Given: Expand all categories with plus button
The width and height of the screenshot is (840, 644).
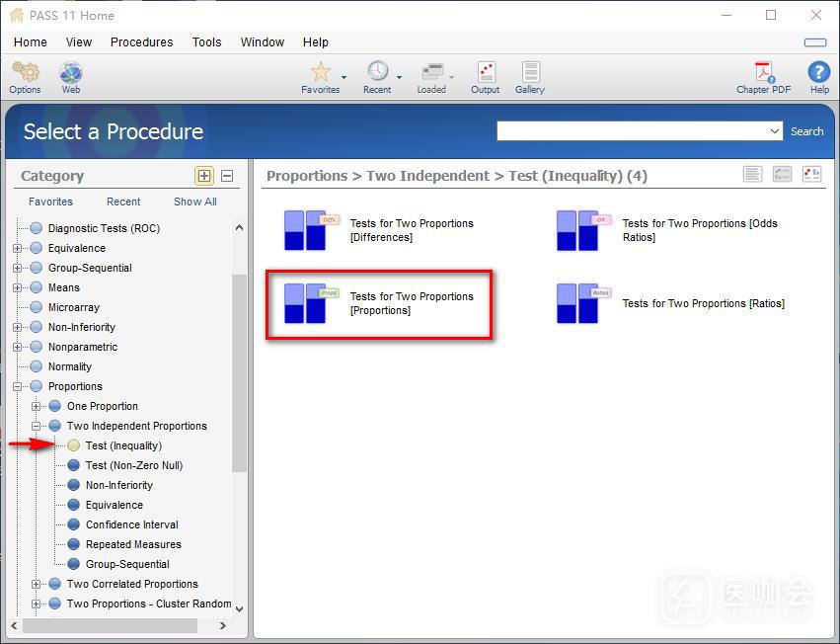Looking at the screenshot, I should [204, 176].
